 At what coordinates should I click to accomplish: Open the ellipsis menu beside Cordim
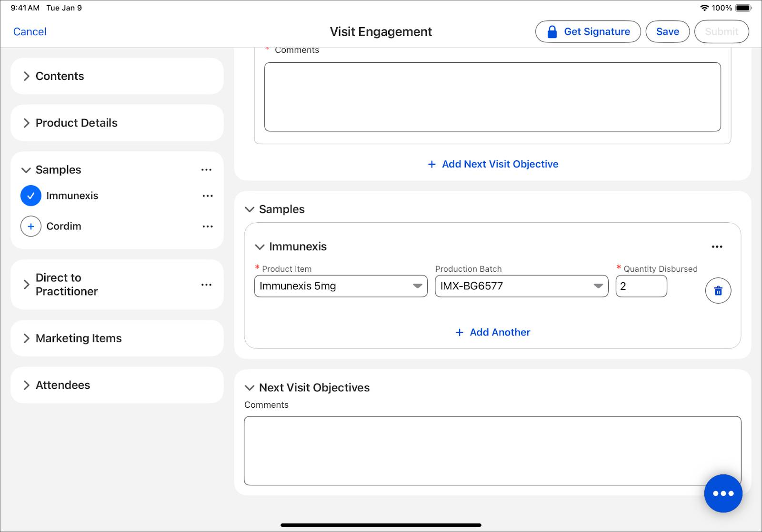pos(208,227)
